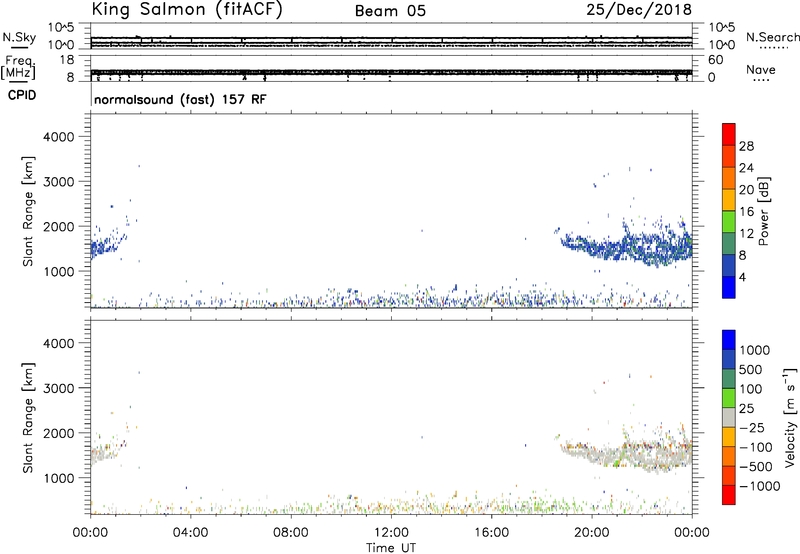The width and height of the screenshot is (800, 554).
Task: Pick the yellow −25 to −100 Velocity segment
Action: (729, 437)
